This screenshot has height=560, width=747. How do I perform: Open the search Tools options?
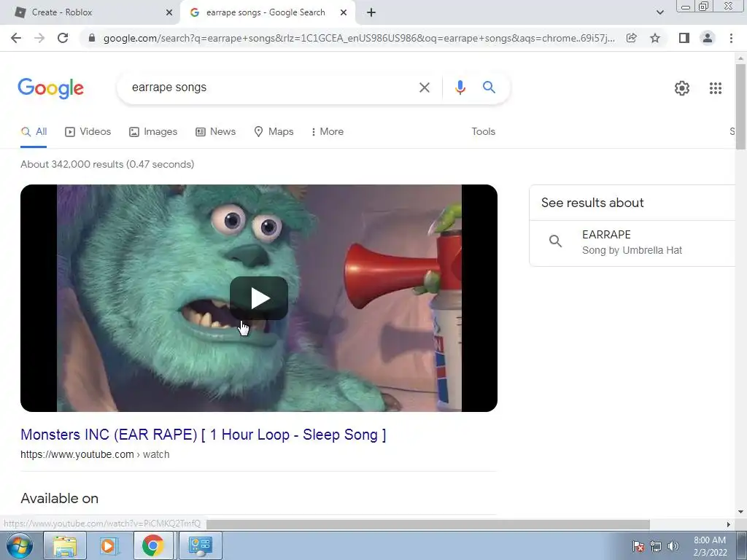pos(483,132)
